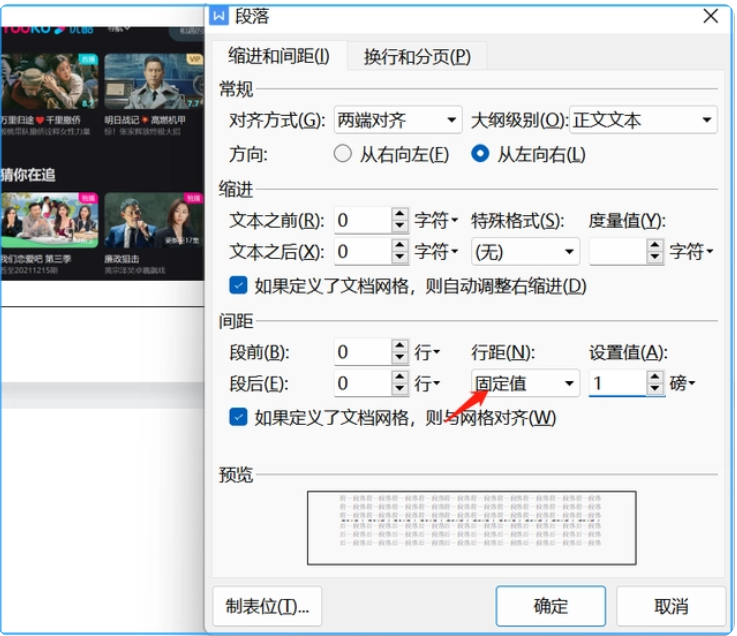Expand the 特殊格式 dropdown showing (无)
Viewport: 737px width, 636px height.
pyautogui.click(x=525, y=252)
